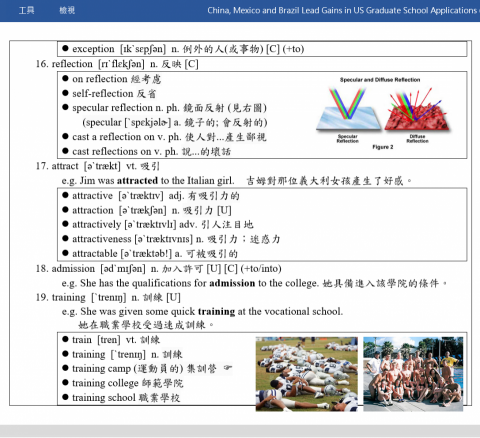Select the football players stretching photo
This screenshot has height=438, width=480.
[307, 374]
